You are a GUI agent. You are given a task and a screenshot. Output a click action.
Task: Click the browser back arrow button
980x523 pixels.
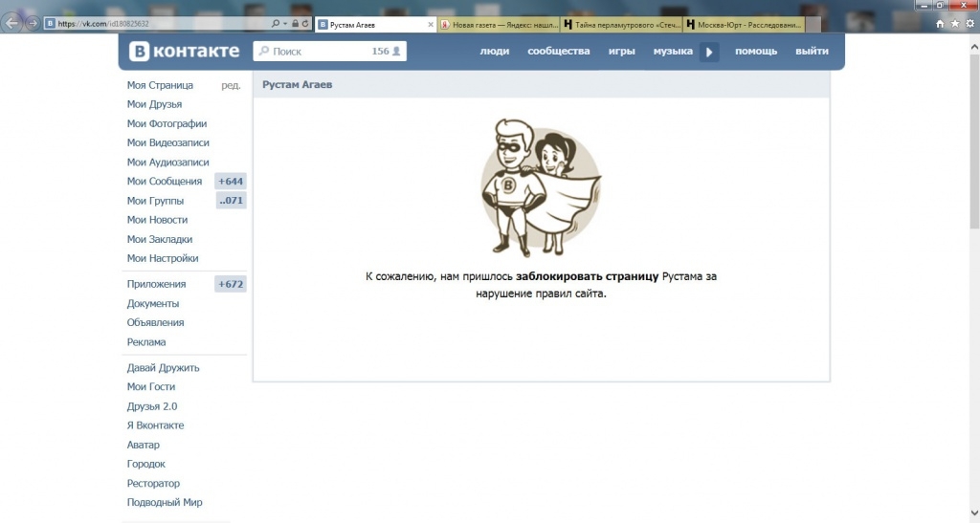point(11,24)
